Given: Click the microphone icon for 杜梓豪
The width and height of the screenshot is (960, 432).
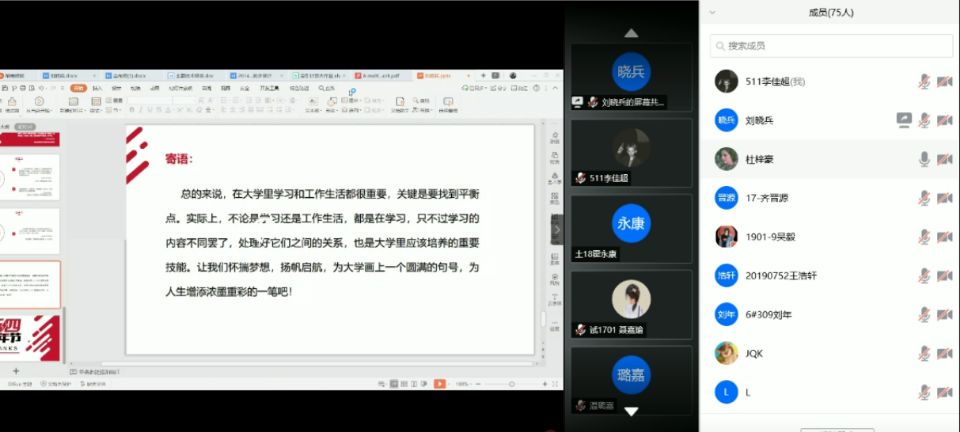Looking at the screenshot, I should click(x=924, y=159).
